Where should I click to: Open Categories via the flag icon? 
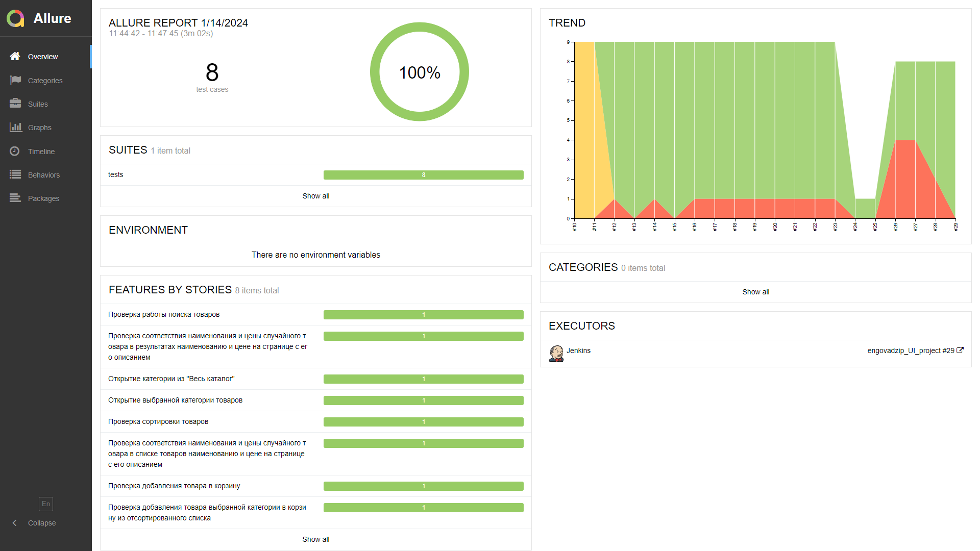[x=15, y=80]
